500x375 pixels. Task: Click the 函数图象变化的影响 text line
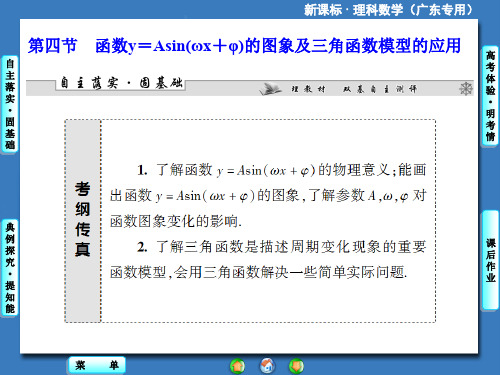click(176, 221)
